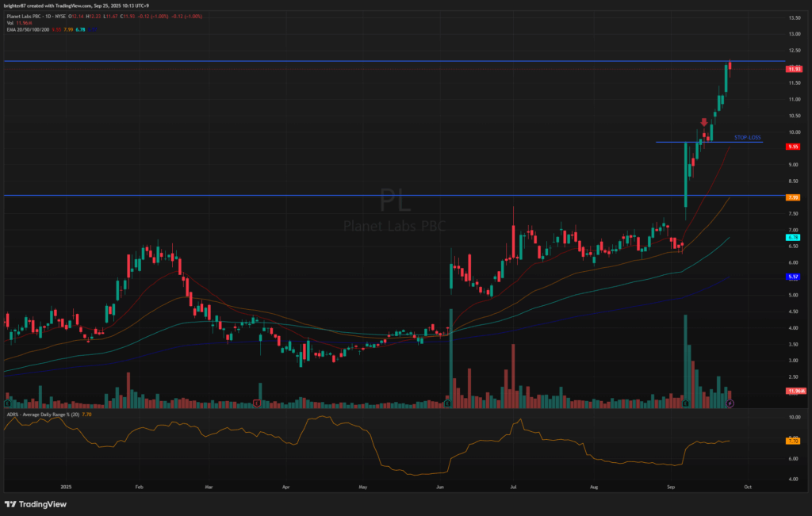Click the 8.50 price axis label

[x=793, y=182]
